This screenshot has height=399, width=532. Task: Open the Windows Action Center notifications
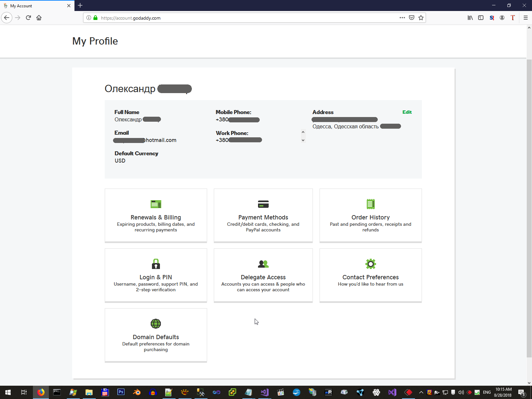pos(522,392)
